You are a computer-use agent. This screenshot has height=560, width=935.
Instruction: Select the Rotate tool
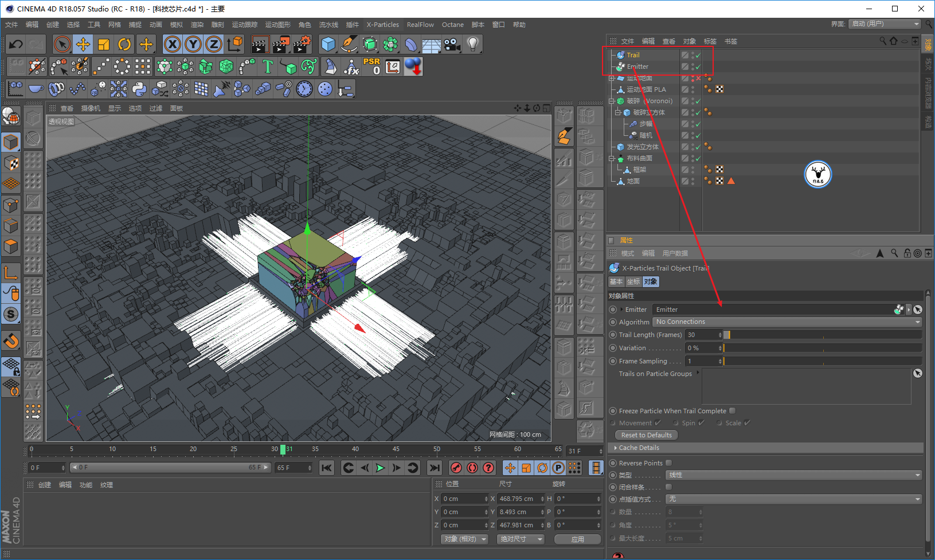pyautogui.click(x=124, y=44)
